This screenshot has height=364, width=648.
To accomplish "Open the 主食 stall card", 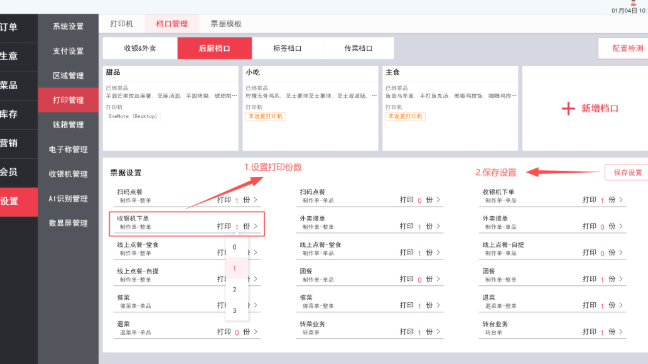I will (x=450, y=108).
